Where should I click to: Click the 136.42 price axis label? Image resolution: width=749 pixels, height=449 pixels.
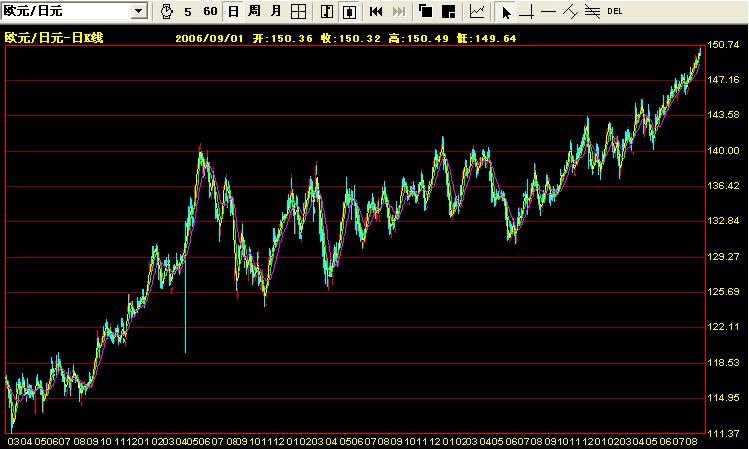(x=723, y=185)
